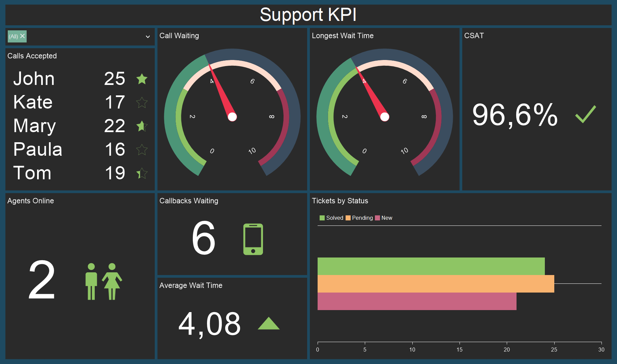Click Tom's value 19
The height and width of the screenshot is (364, 617).
(115, 173)
